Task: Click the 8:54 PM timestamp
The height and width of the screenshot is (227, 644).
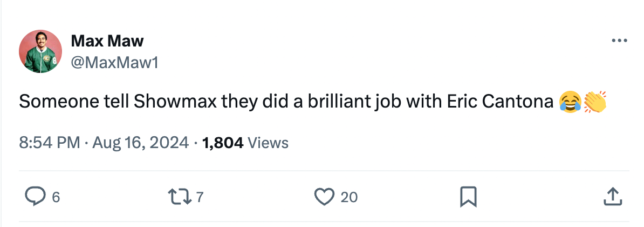Action: click(x=49, y=143)
